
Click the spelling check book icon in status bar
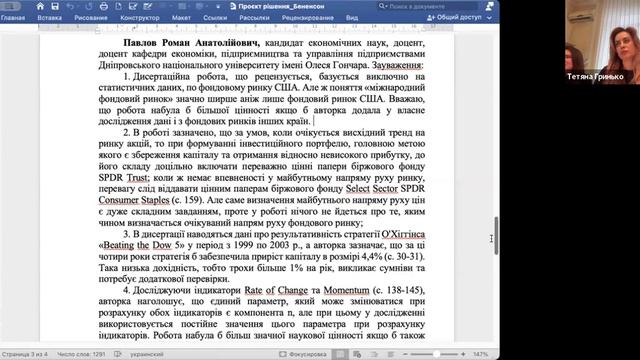click(x=118, y=354)
